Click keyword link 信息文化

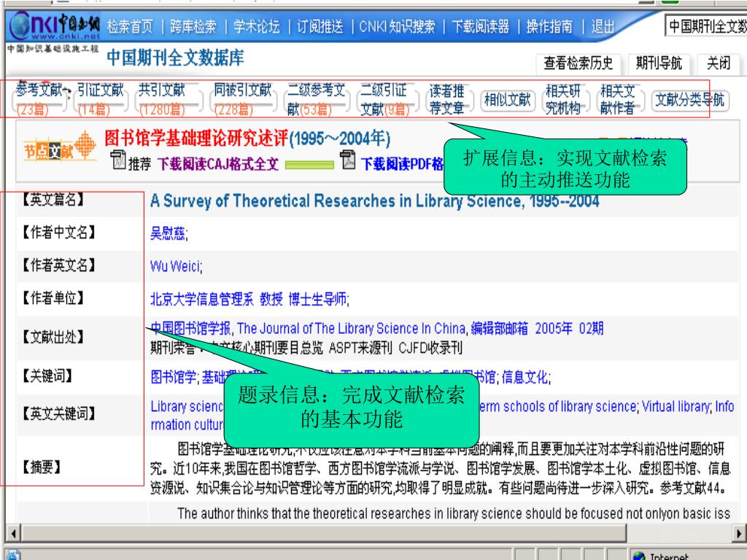tap(525, 377)
